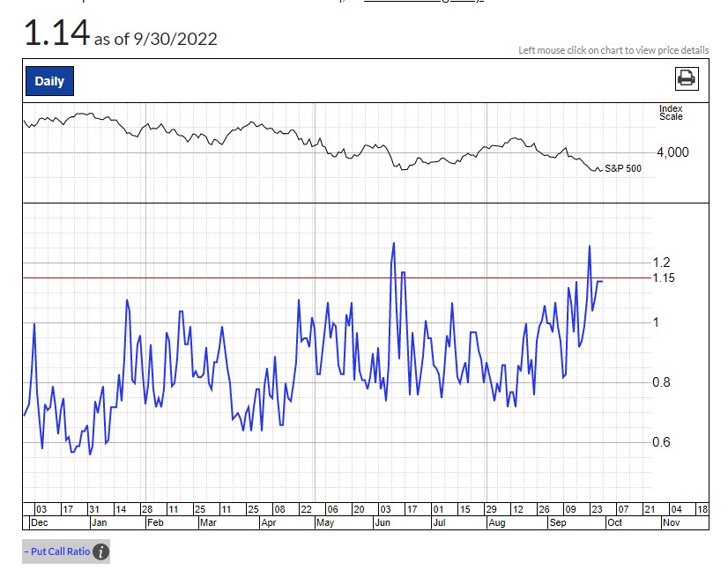The width and height of the screenshot is (728, 577).
Task: Select the Daily chart interval button
Action: 49,81
